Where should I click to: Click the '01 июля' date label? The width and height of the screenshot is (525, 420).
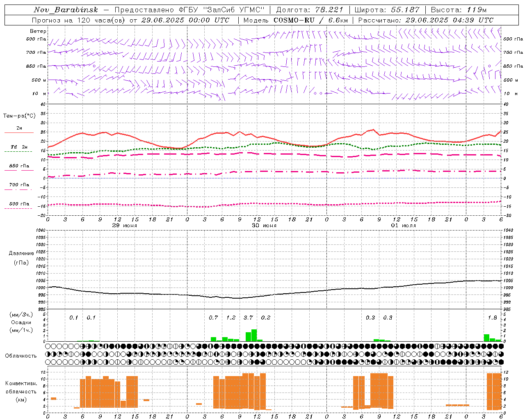tap(403, 226)
